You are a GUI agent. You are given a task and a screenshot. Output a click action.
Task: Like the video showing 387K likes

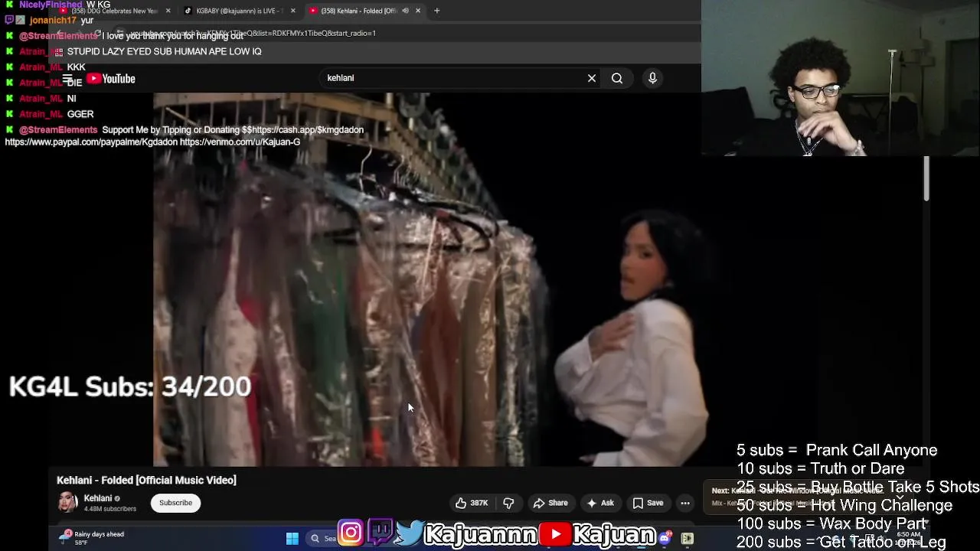point(472,503)
